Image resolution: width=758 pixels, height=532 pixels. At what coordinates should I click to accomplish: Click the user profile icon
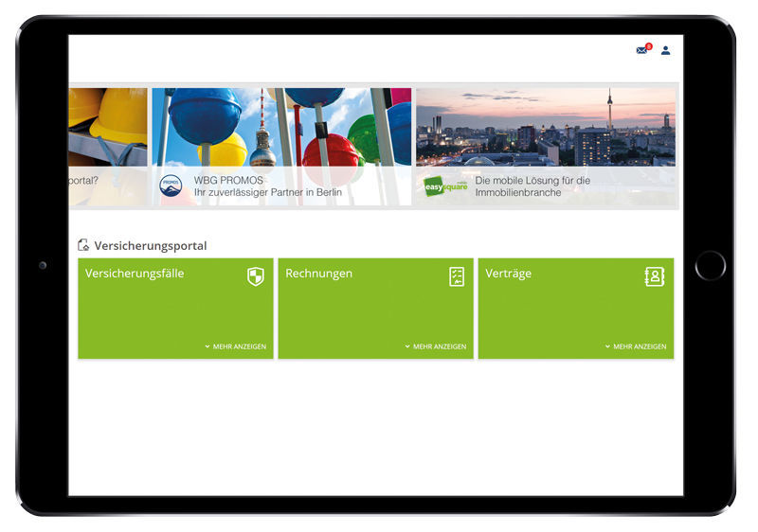(x=665, y=50)
